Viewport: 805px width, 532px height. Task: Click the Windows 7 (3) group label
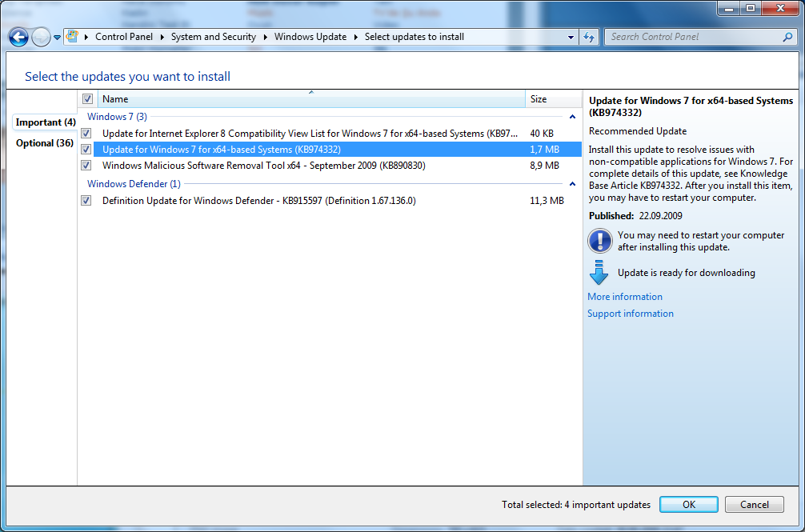click(x=117, y=117)
